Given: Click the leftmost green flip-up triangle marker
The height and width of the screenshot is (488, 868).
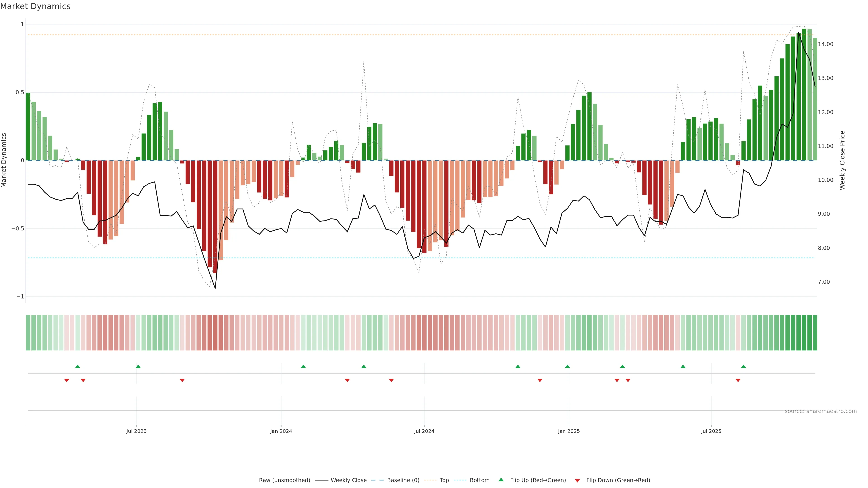Looking at the screenshot, I should tap(78, 366).
